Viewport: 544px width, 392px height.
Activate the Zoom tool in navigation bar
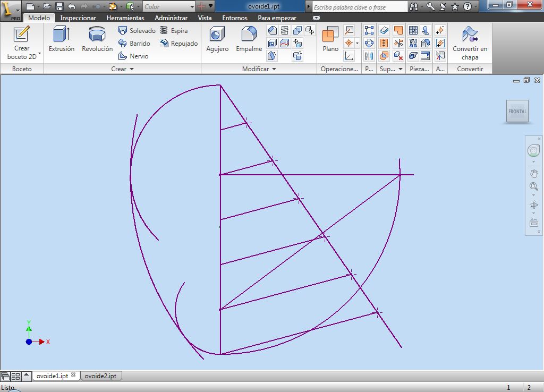533,186
